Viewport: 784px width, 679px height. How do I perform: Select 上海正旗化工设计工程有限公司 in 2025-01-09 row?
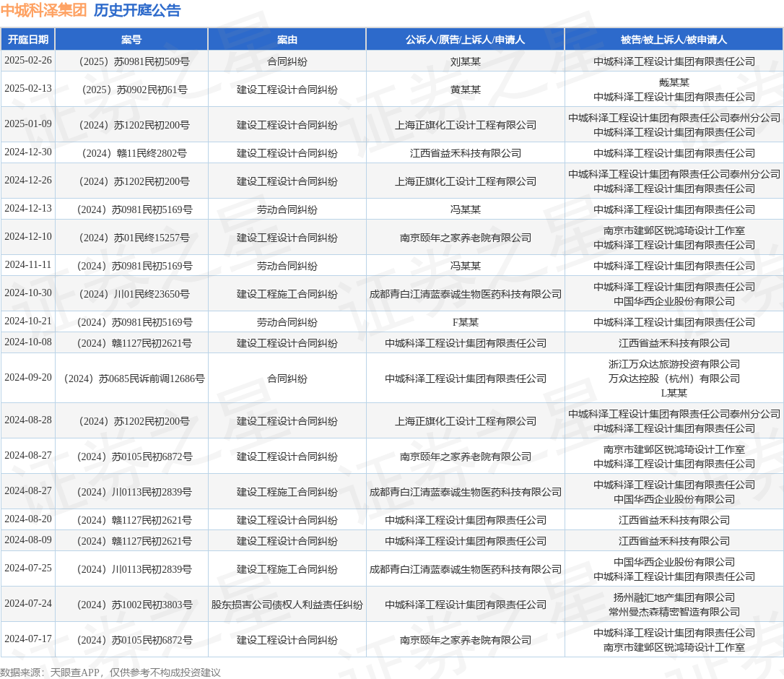(466, 125)
